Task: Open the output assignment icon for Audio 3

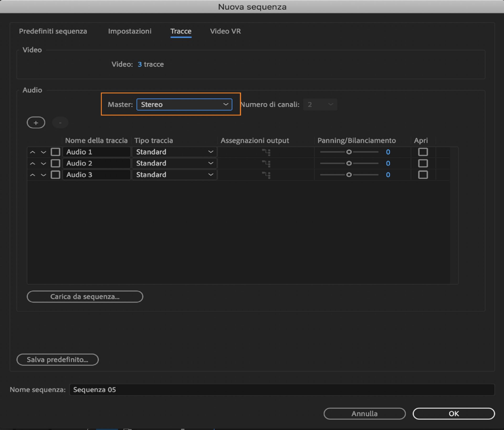Action: pyautogui.click(x=266, y=175)
